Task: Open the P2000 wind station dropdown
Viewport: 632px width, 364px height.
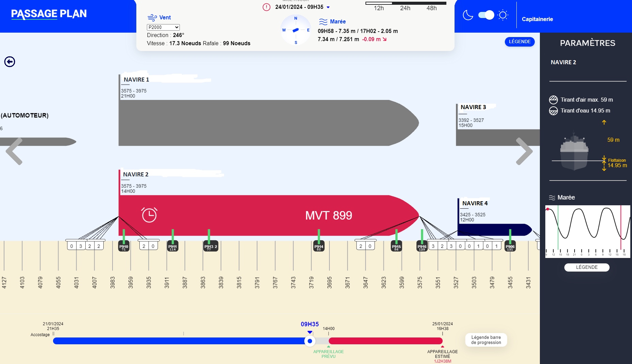Action: coord(163,27)
